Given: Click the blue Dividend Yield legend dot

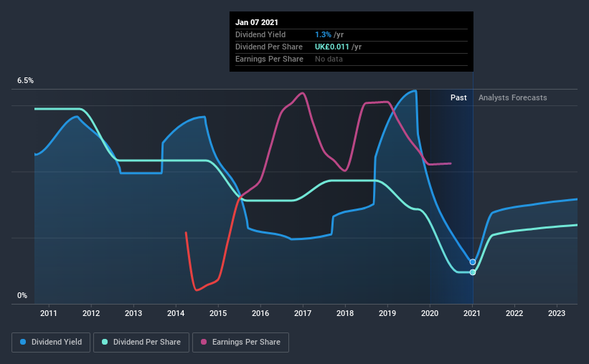Looking at the screenshot, I should pyautogui.click(x=23, y=342).
